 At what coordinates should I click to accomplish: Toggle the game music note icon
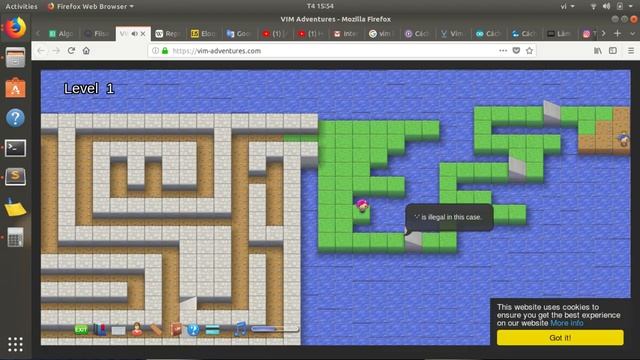[x=240, y=329]
